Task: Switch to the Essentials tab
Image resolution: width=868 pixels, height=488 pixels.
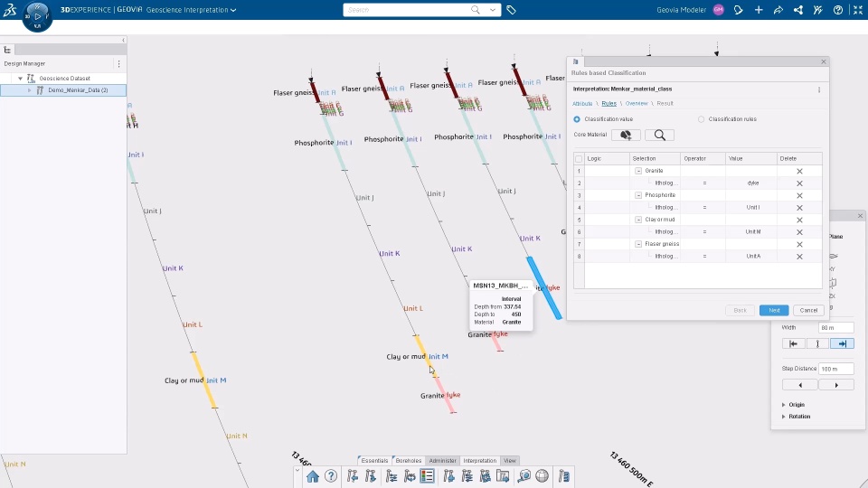Action: click(374, 460)
